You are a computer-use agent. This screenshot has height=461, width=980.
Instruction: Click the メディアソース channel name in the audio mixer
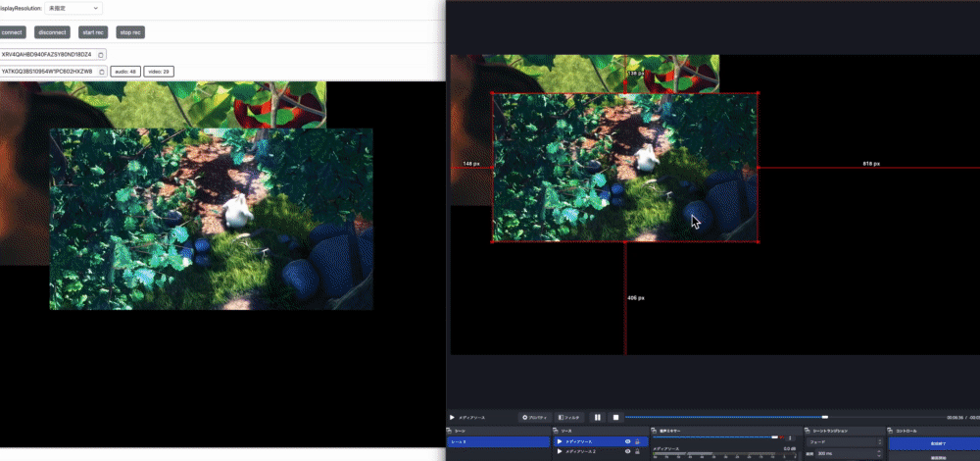pos(666,448)
